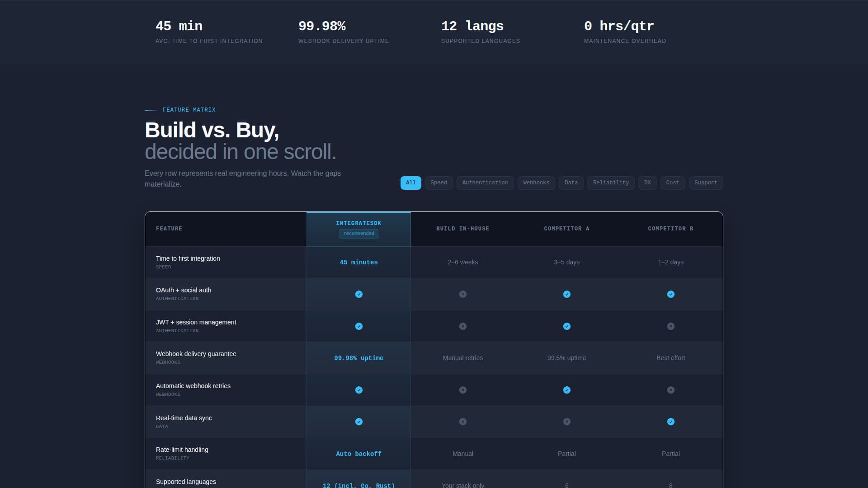Click the BUILD IN-HOUSE column header
868x488 pixels.
coord(462,229)
